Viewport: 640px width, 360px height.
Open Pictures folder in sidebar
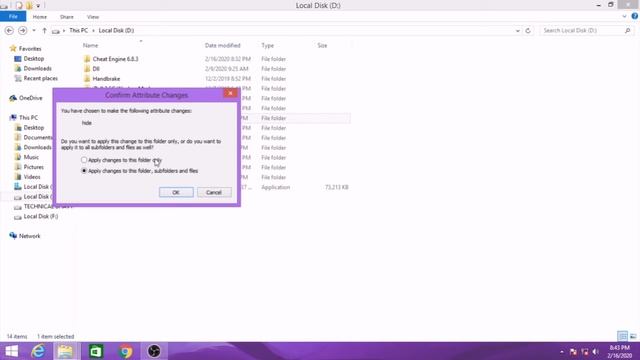tap(33, 167)
